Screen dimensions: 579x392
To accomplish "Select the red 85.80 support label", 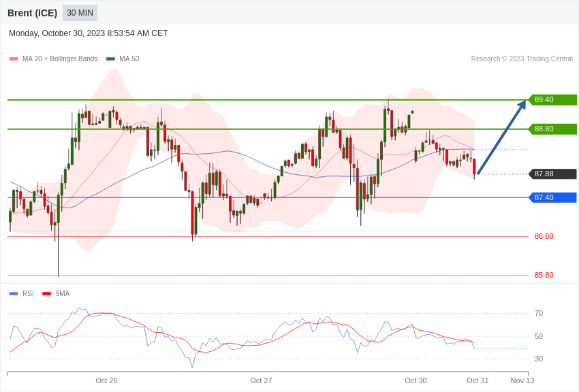I will (544, 275).
